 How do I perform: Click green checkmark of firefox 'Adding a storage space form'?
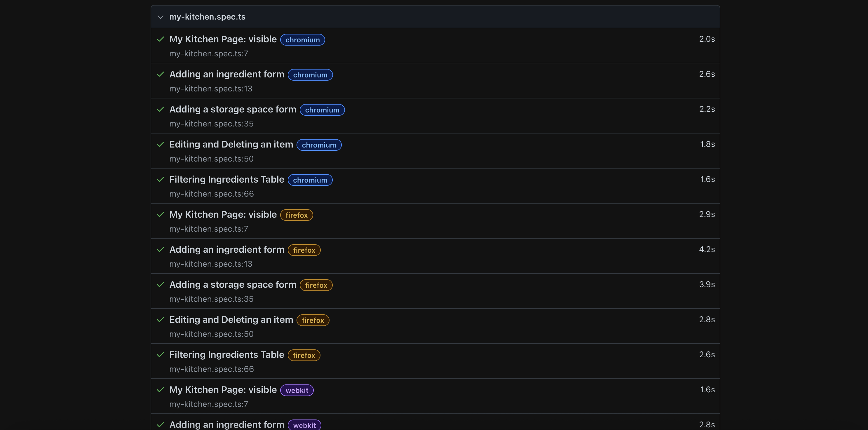161,285
